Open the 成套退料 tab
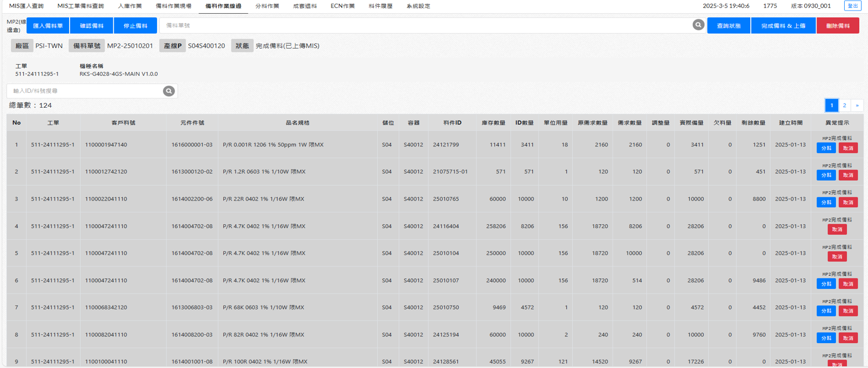The height and width of the screenshot is (368, 868). (305, 6)
